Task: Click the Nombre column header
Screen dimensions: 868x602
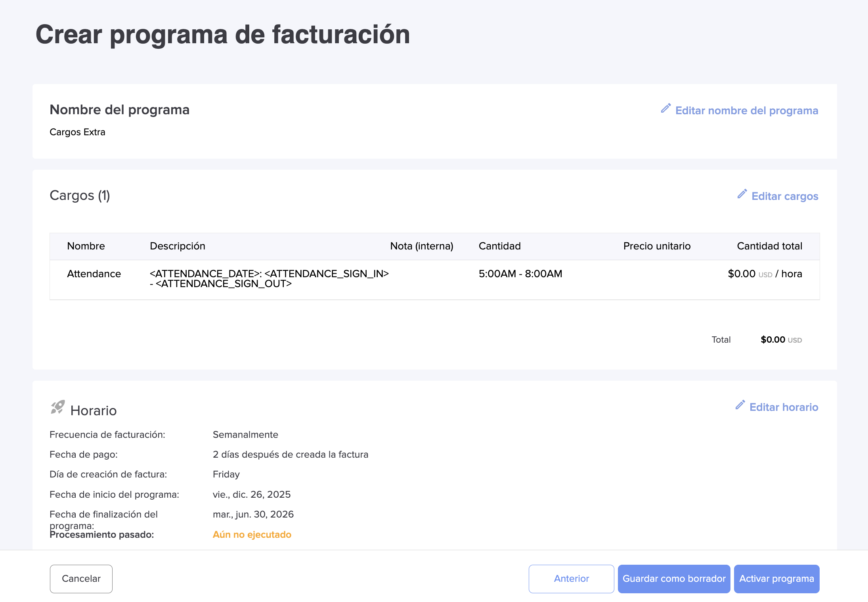Action: tap(86, 246)
